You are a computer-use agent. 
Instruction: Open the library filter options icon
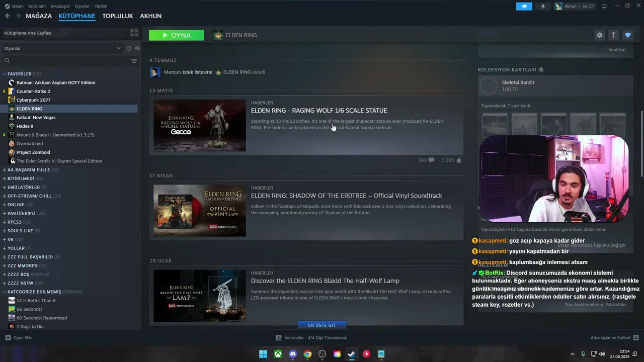click(x=134, y=61)
